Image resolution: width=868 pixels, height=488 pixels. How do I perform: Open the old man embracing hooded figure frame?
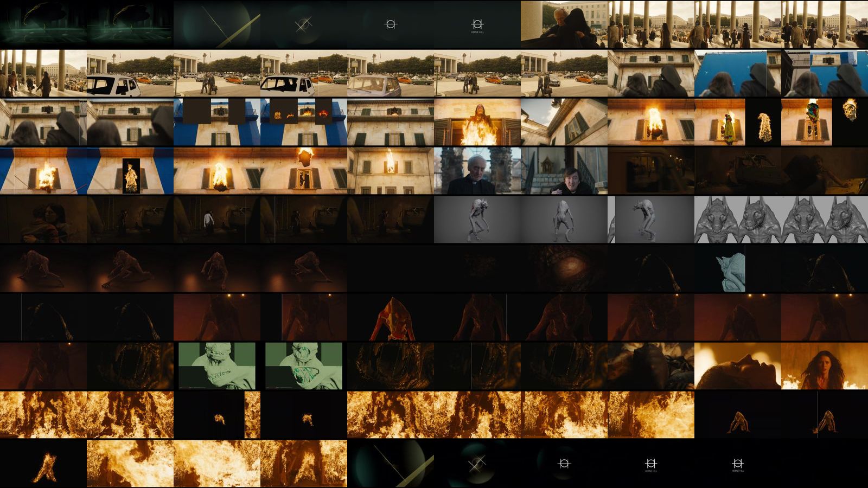point(564,24)
